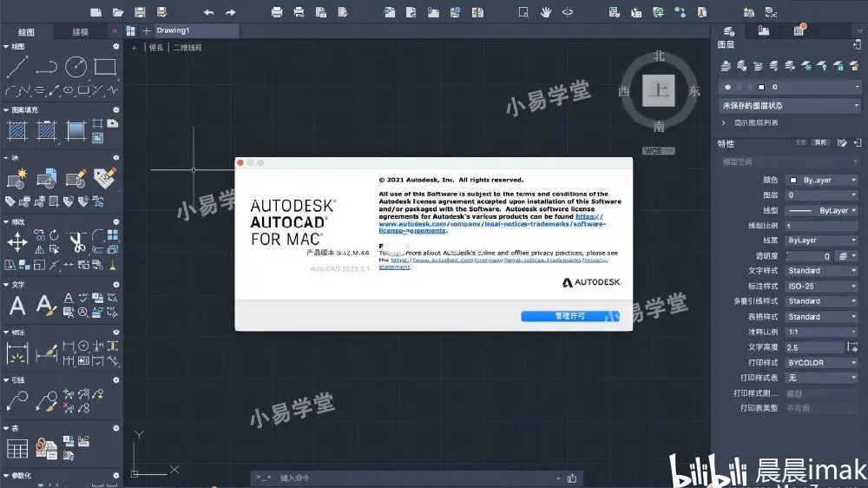Open the layer 0 dropdown

789,87
